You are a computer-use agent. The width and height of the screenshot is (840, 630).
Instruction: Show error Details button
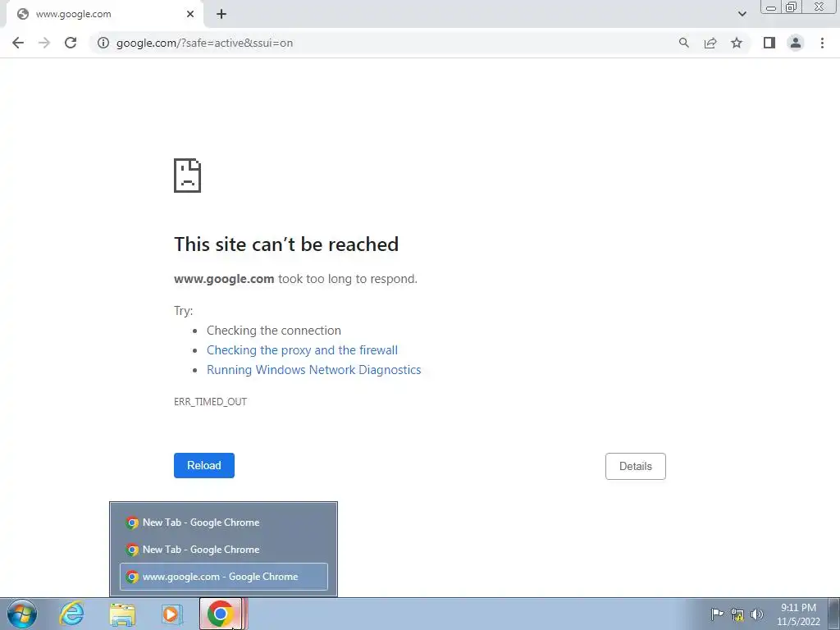tap(636, 466)
